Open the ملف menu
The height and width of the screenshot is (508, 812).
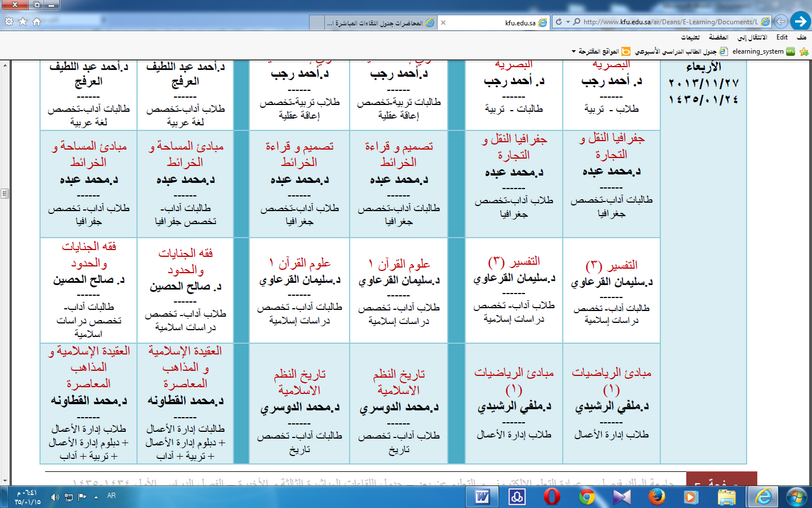click(801, 37)
